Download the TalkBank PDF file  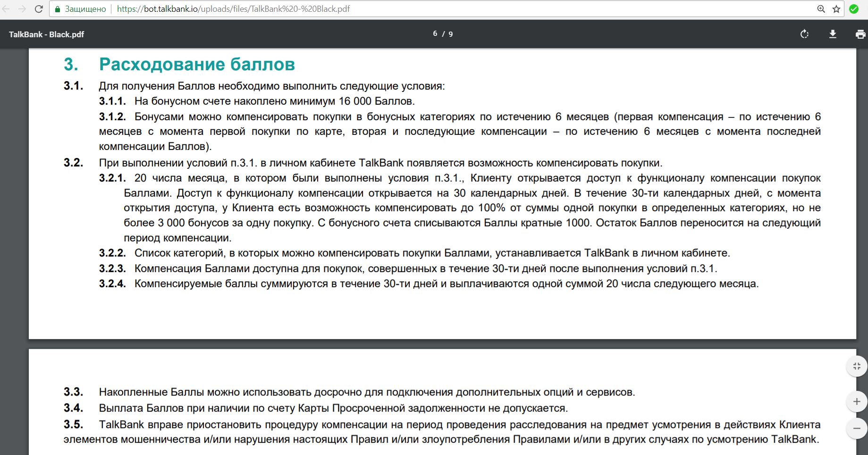[833, 34]
